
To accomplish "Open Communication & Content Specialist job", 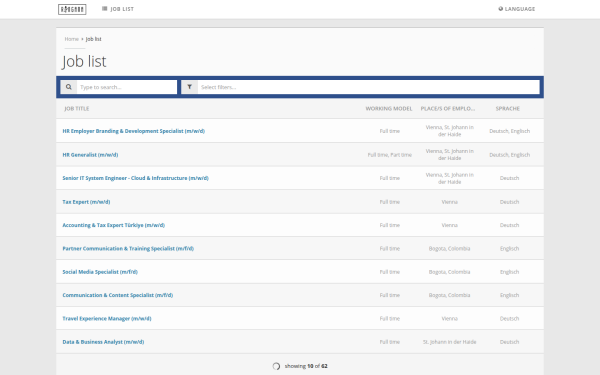I will [x=117, y=295].
